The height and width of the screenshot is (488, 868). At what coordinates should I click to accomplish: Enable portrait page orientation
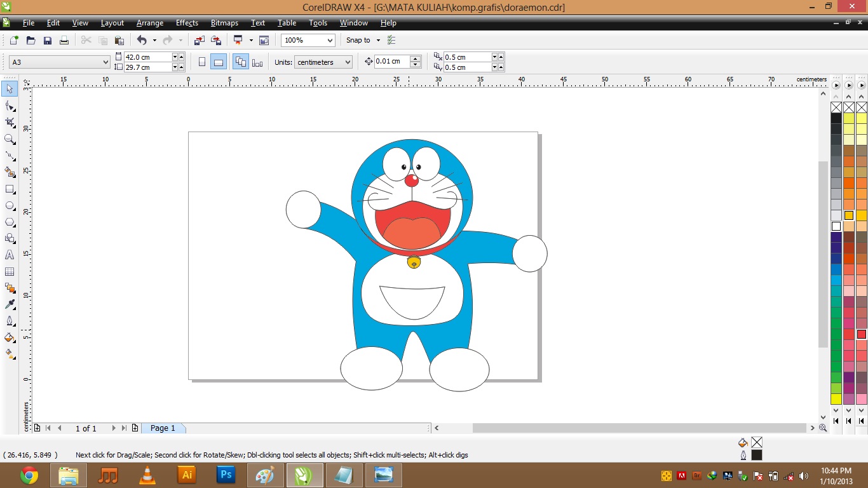tap(202, 61)
